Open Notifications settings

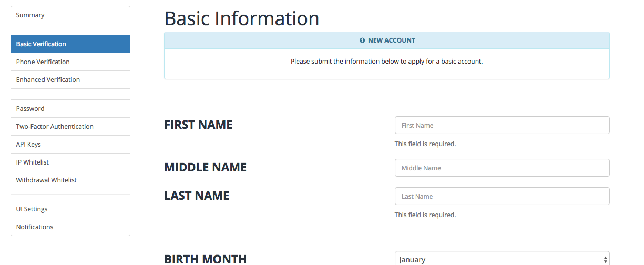tap(70, 227)
